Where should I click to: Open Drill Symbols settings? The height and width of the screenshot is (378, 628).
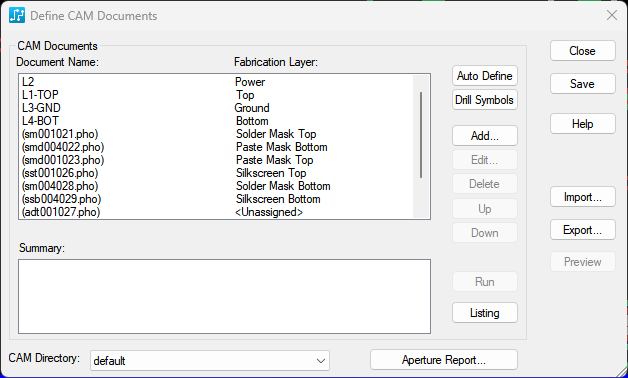pos(485,100)
